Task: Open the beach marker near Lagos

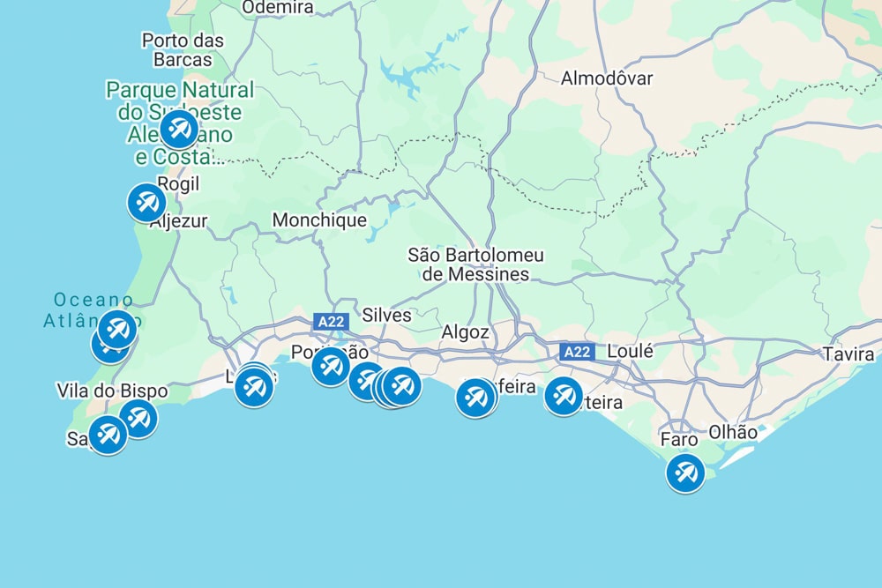Action: pos(254,387)
